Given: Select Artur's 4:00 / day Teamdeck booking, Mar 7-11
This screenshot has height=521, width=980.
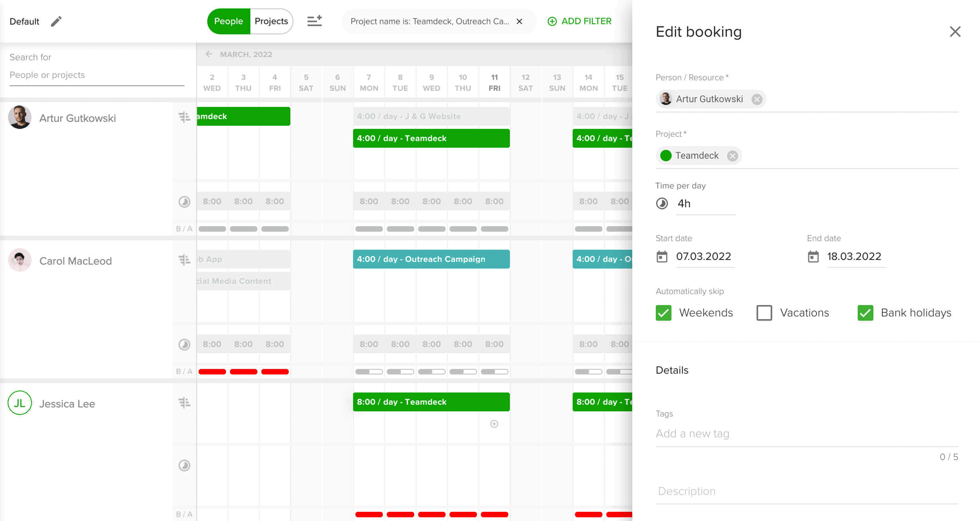Looking at the screenshot, I should click(x=431, y=138).
